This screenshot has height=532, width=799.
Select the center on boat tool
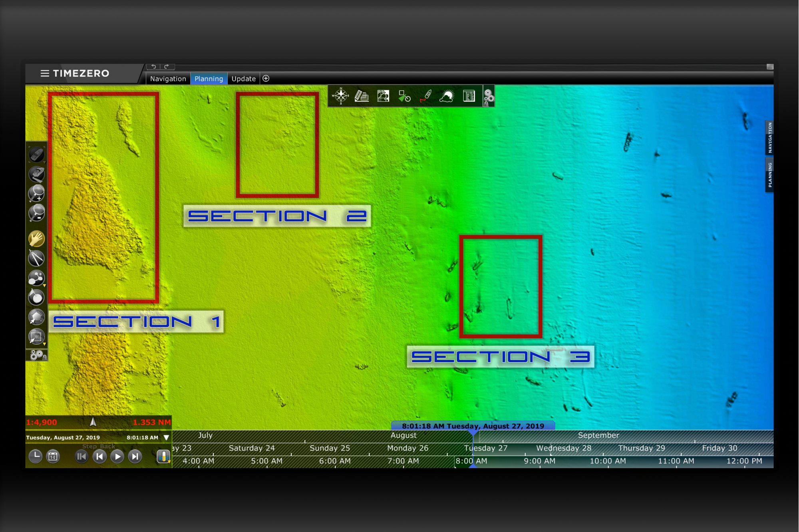[36, 154]
